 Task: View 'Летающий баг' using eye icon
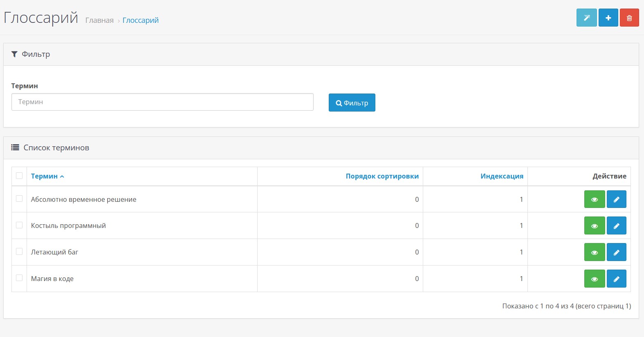click(x=595, y=252)
